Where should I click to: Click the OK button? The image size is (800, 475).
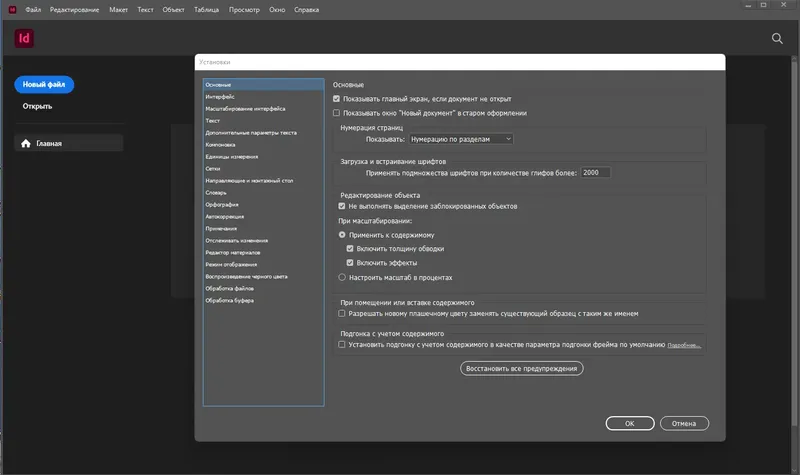click(630, 423)
